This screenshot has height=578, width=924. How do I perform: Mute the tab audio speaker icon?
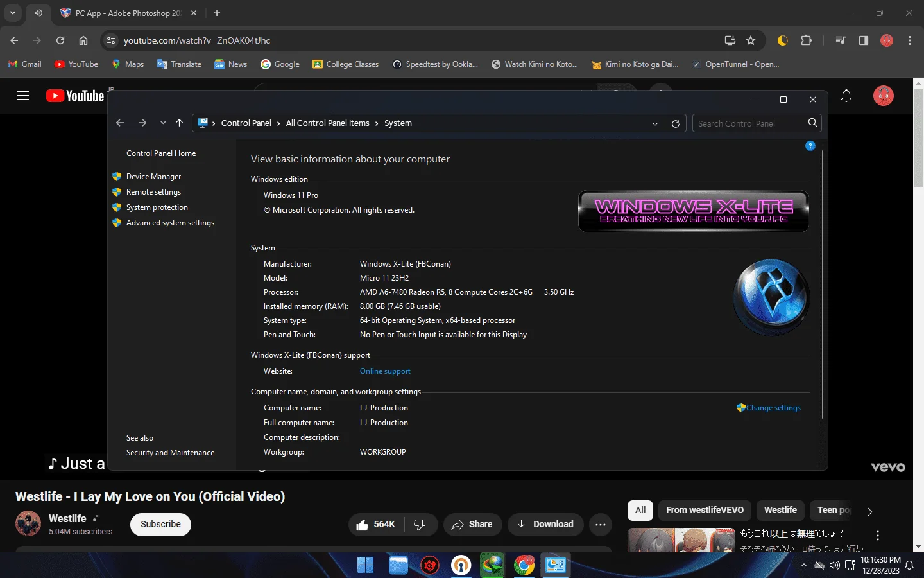(x=38, y=13)
